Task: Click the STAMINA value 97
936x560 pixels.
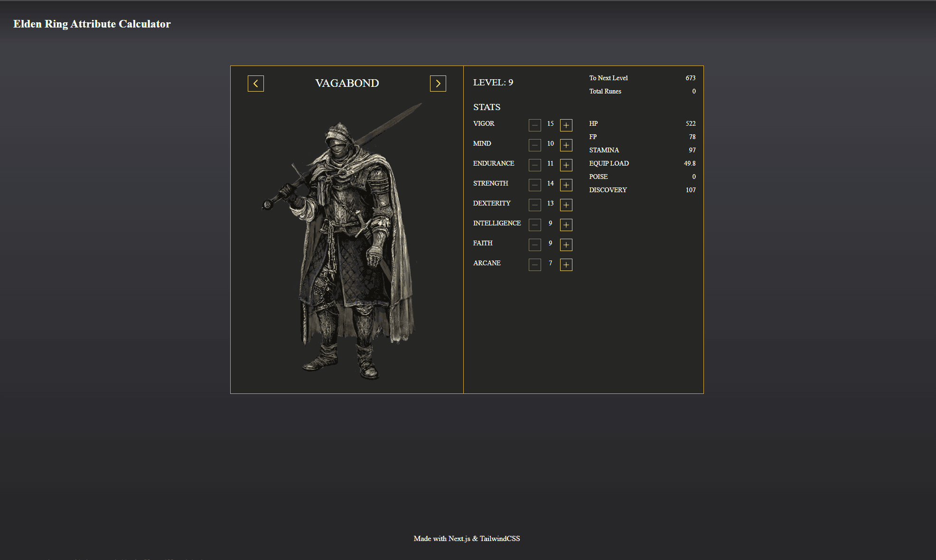Action: click(x=693, y=150)
